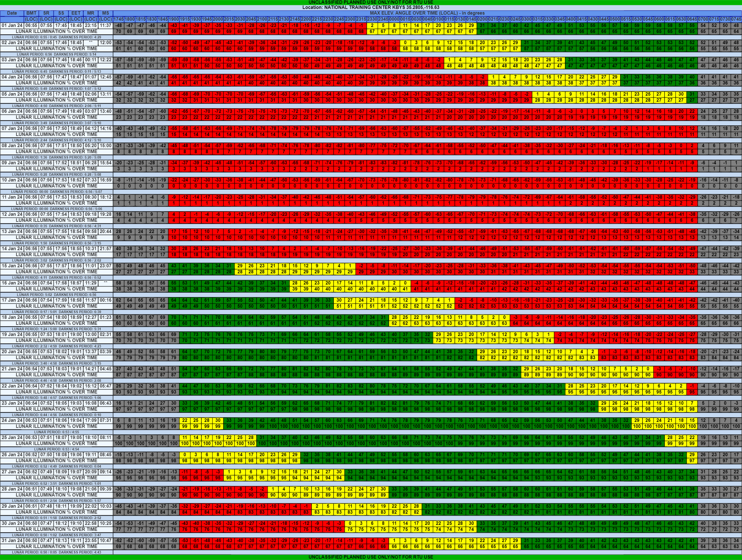Click 02 Jan moonset cell 12:00

pyautogui.click(x=106, y=43)
